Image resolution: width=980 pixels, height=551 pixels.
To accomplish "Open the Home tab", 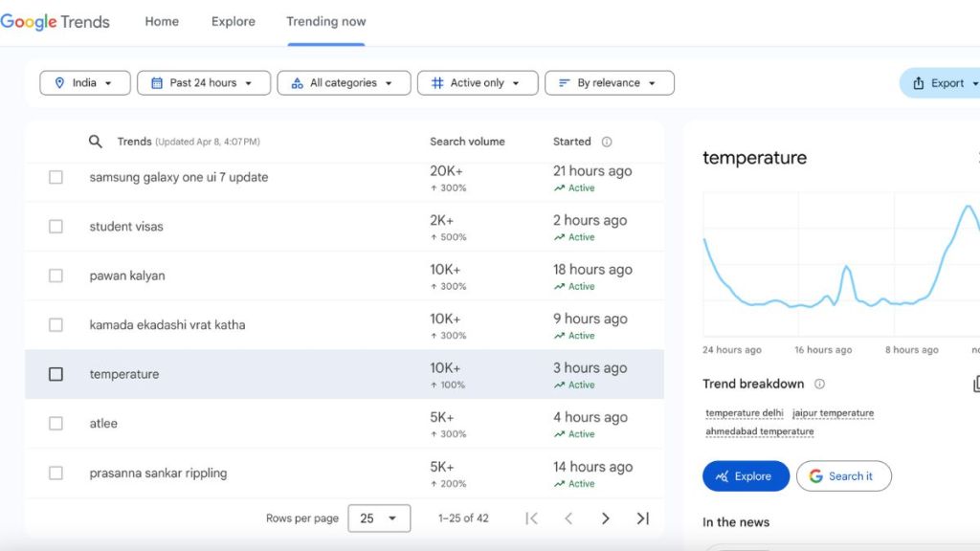I will click(x=162, y=22).
